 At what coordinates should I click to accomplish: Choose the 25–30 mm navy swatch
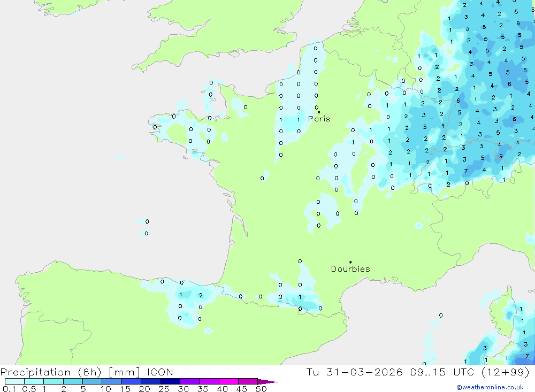click(170, 381)
